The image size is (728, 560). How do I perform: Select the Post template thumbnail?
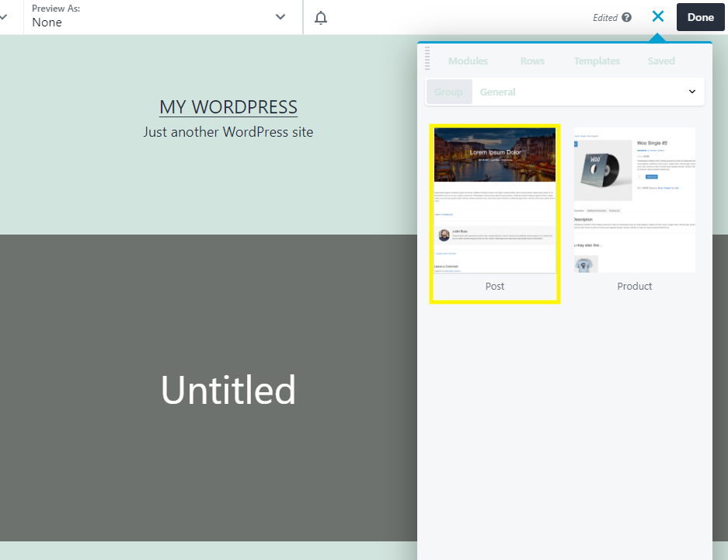pyautogui.click(x=494, y=202)
